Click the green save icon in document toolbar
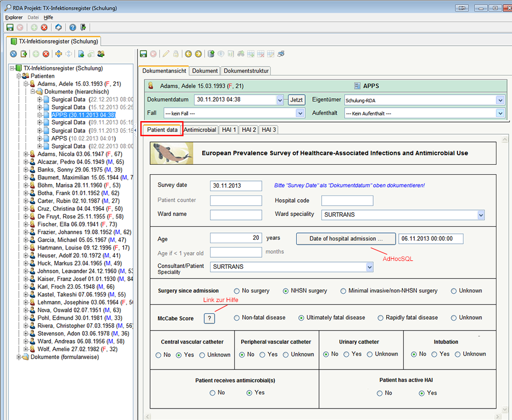512x420 pixels. pos(143,54)
